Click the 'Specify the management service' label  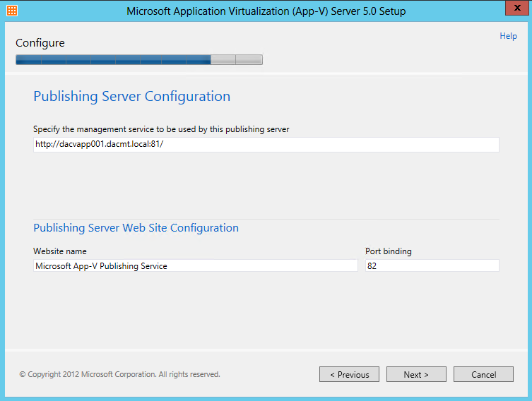tap(161, 129)
